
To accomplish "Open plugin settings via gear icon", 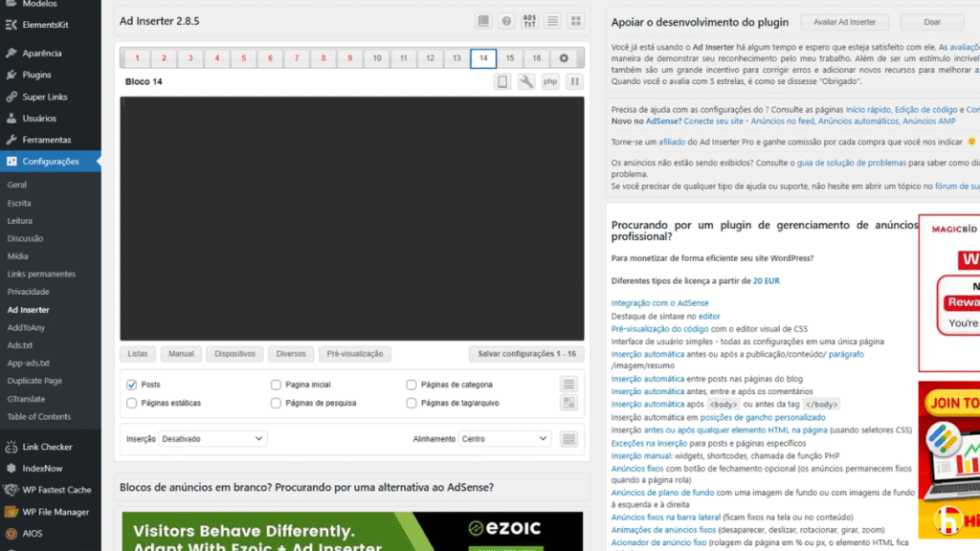I will [x=563, y=57].
